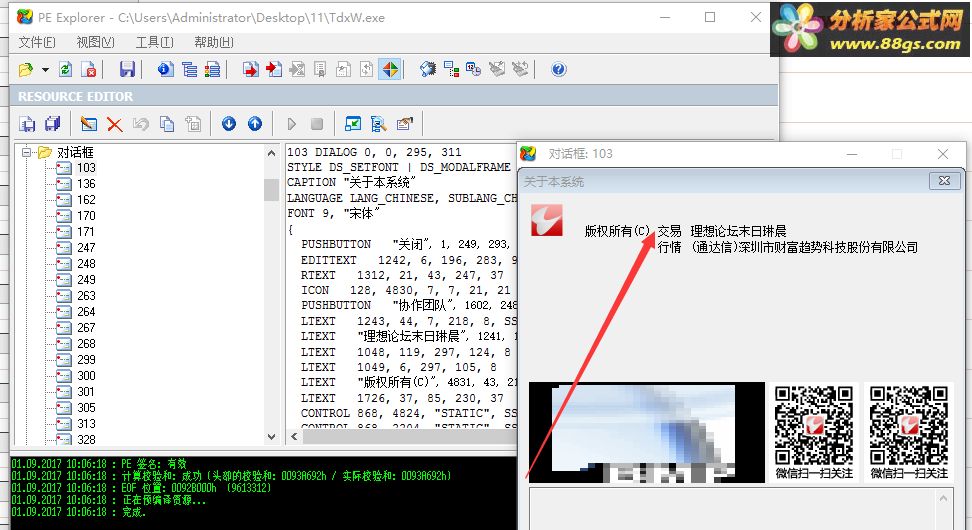Click the 'FONT 9, "宋体"' script line
This screenshot has width=972, height=530.
334,213
